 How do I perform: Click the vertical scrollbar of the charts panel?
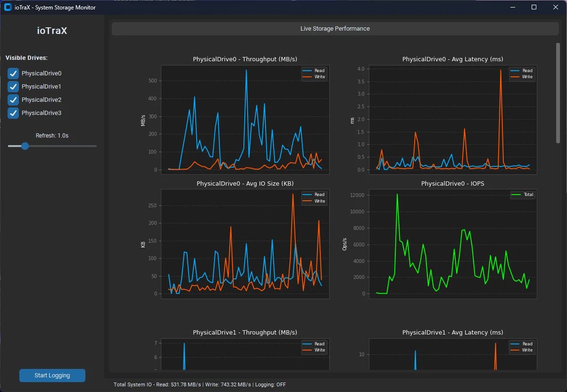pyautogui.click(x=558, y=92)
